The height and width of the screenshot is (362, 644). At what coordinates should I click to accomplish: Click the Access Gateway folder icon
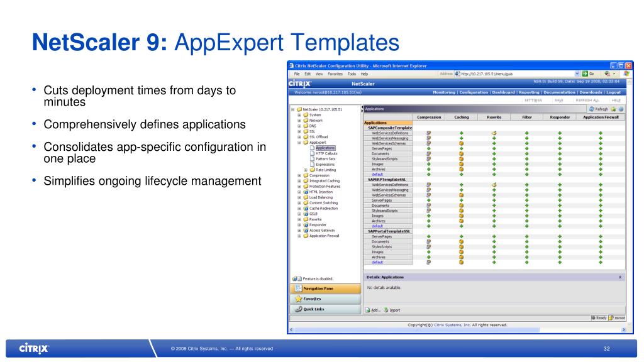tap(306, 230)
